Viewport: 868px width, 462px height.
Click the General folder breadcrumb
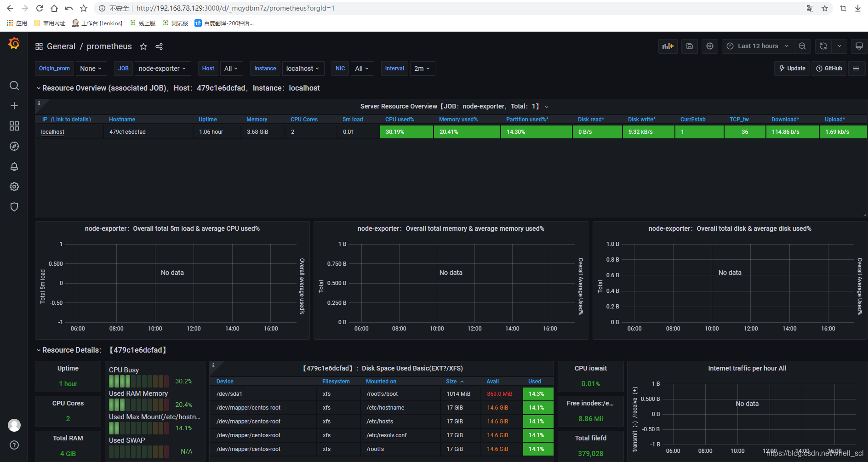[x=61, y=46]
